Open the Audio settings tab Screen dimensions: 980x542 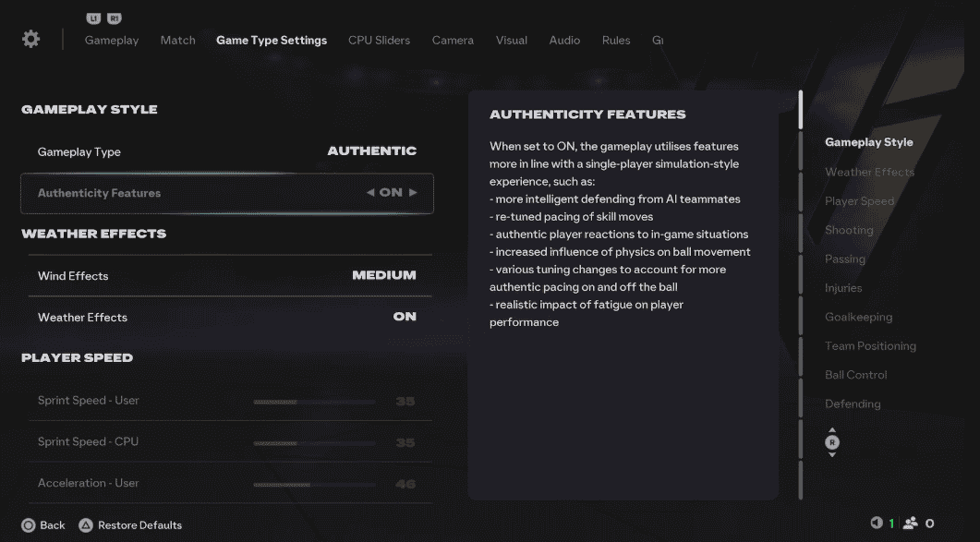pyautogui.click(x=564, y=40)
